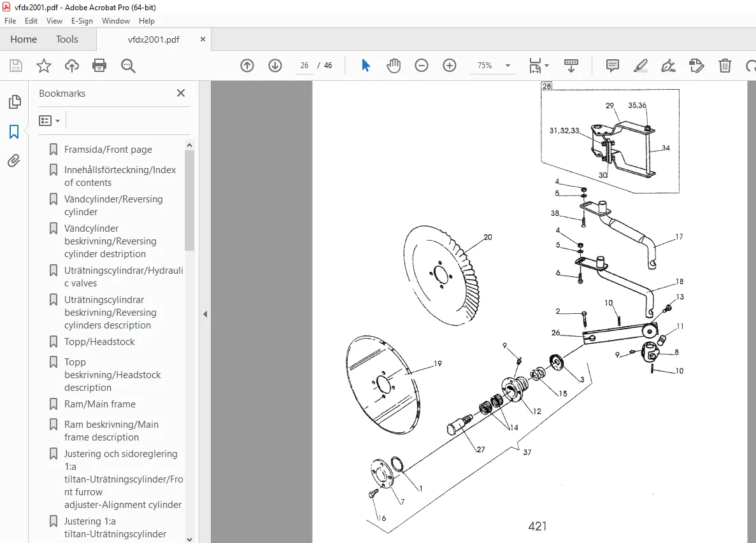This screenshot has width=756, height=543.
Task: Toggle the Bookmarks panel icon
Action: click(14, 132)
